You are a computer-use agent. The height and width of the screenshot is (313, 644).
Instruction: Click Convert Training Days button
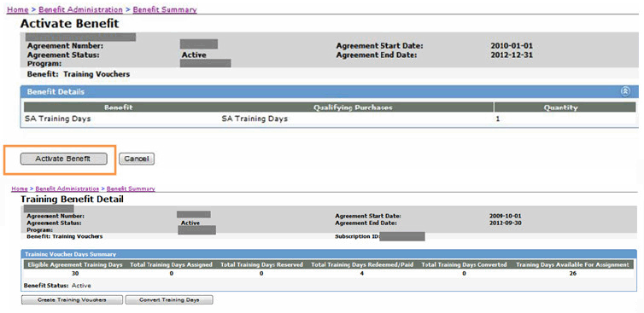169,300
